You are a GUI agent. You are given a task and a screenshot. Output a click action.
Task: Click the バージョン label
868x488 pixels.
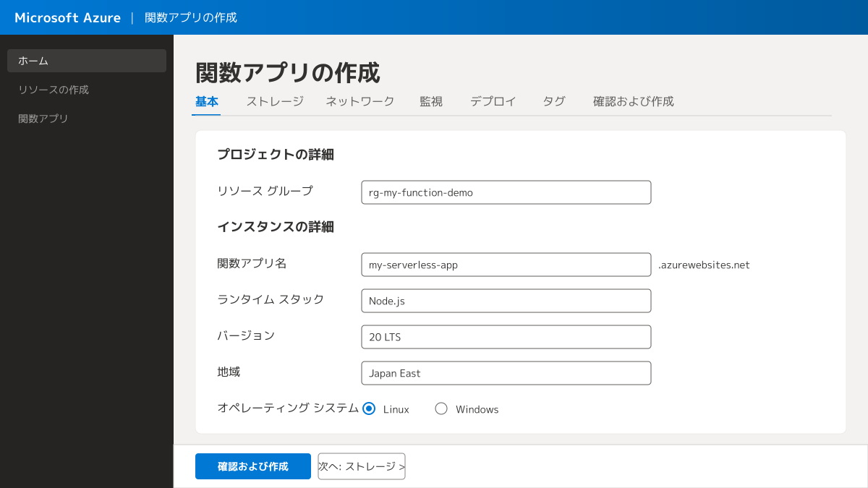(246, 335)
